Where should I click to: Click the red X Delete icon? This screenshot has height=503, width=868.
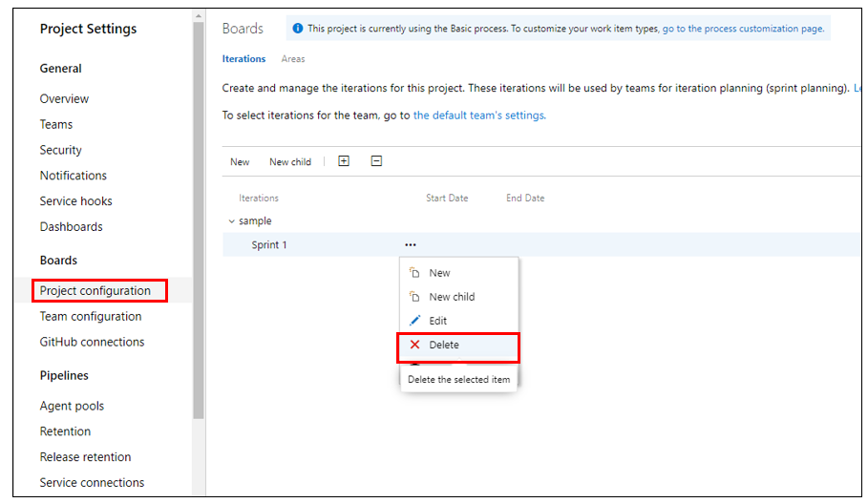click(414, 345)
